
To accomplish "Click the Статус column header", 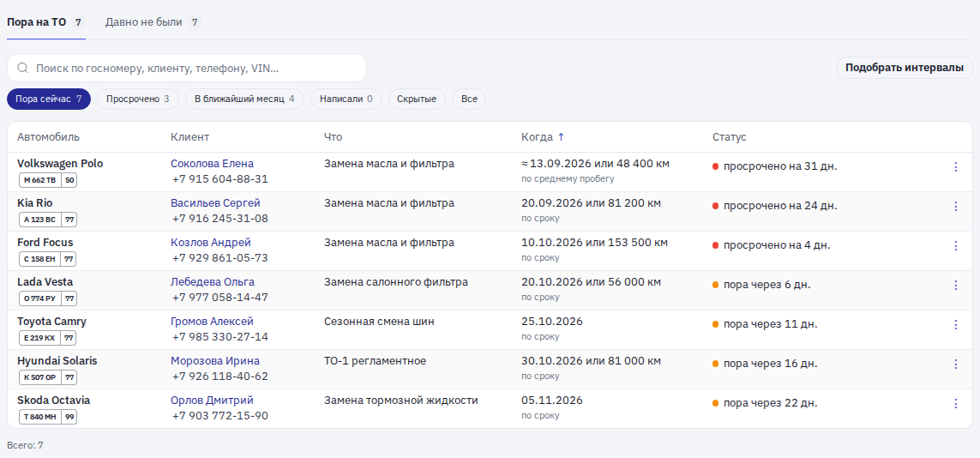I will (x=730, y=137).
